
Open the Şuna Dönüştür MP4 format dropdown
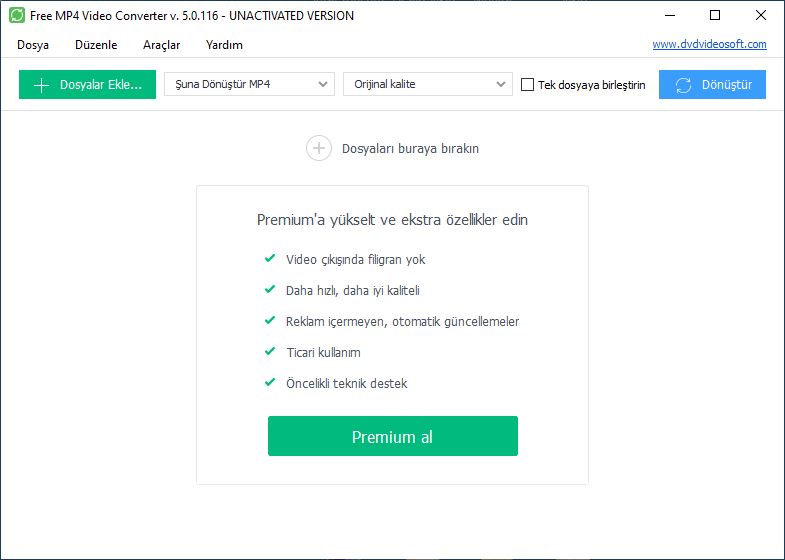click(249, 84)
